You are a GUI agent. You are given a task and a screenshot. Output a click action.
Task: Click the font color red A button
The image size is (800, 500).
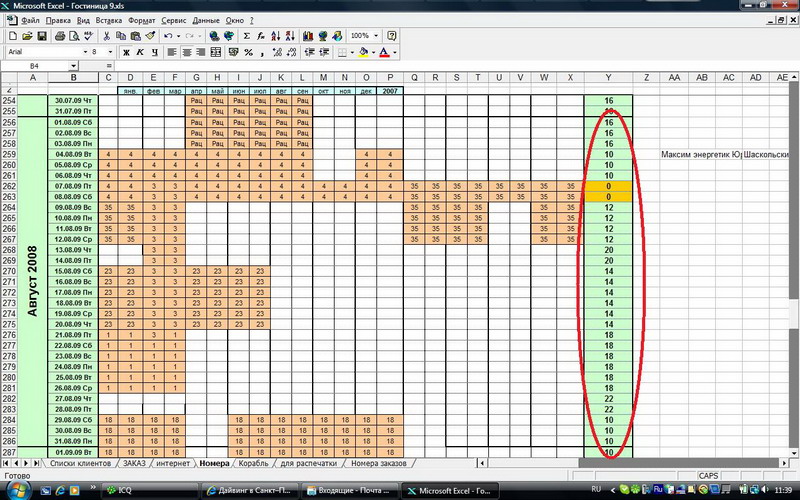click(383, 52)
